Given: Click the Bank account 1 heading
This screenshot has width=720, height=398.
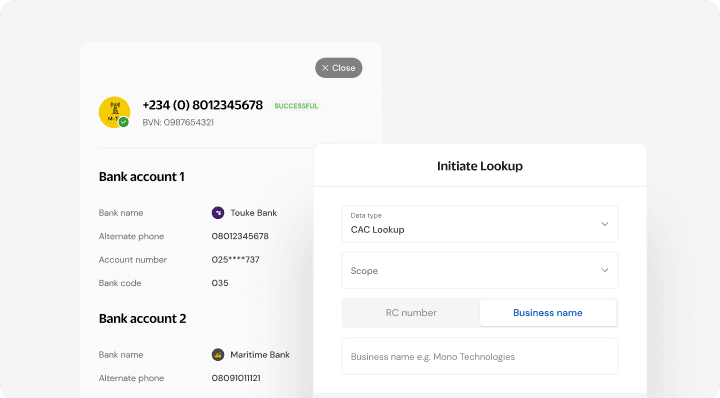Looking at the screenshot, I should 141,177.
